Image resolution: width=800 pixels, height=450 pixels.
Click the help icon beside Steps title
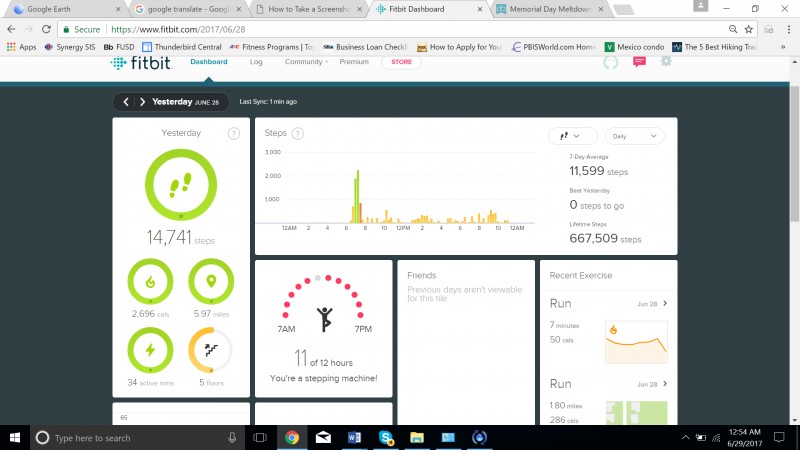click(298, 133)
